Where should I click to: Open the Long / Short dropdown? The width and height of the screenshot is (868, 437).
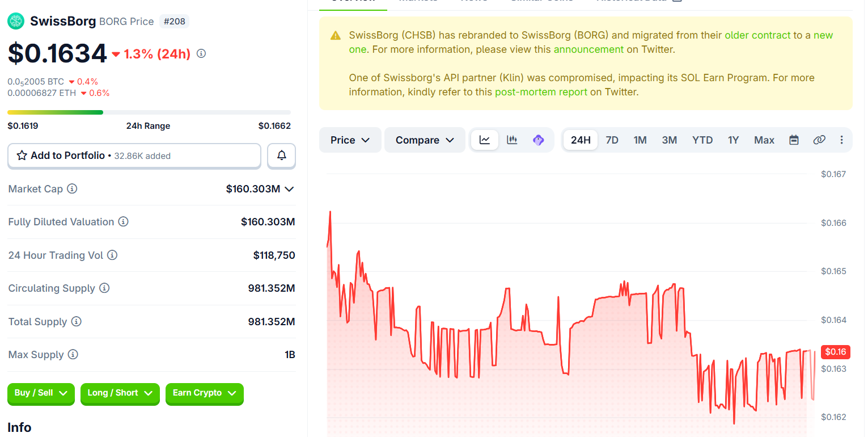click(120, 394)
